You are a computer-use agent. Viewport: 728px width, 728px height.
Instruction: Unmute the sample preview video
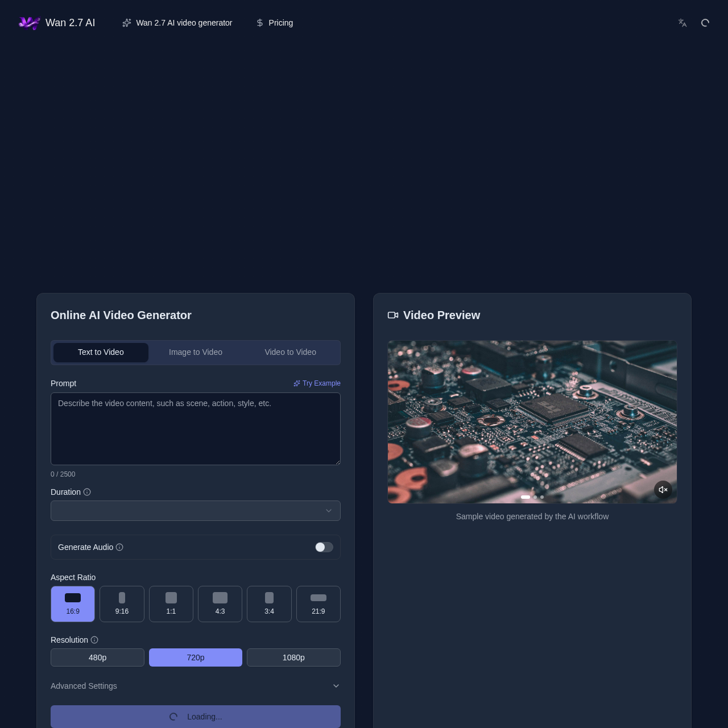(663, 490)
